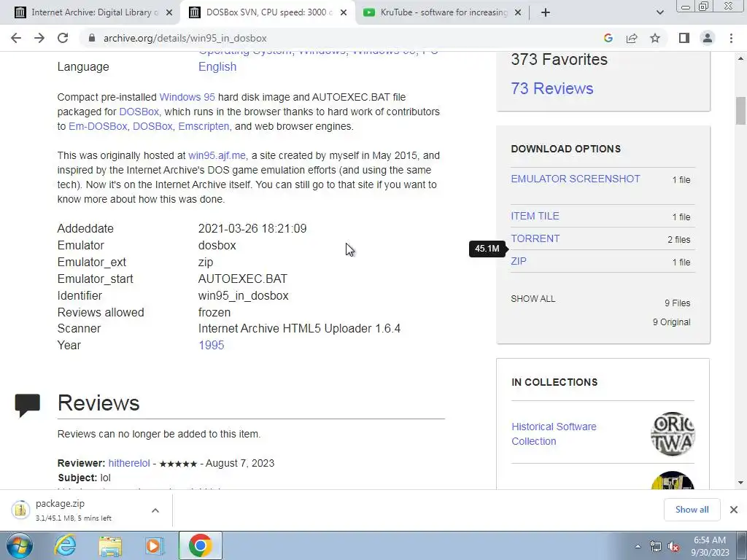Close the DOSBox SVN tab
Viewport: 747px width, 560px height.
(x=344, y=12)
